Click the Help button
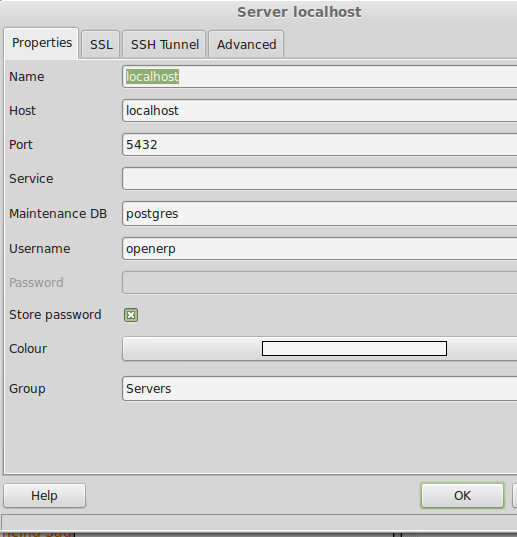 click(45, 496)
